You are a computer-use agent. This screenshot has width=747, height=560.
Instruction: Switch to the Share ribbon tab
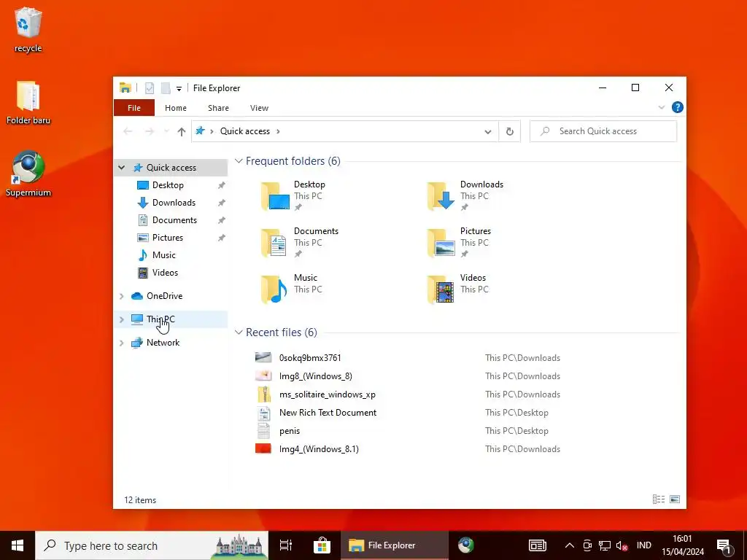[218, 108]
